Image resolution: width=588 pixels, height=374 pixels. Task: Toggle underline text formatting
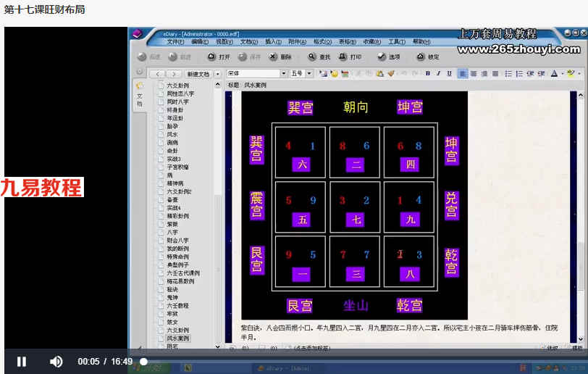click(449, 74)
